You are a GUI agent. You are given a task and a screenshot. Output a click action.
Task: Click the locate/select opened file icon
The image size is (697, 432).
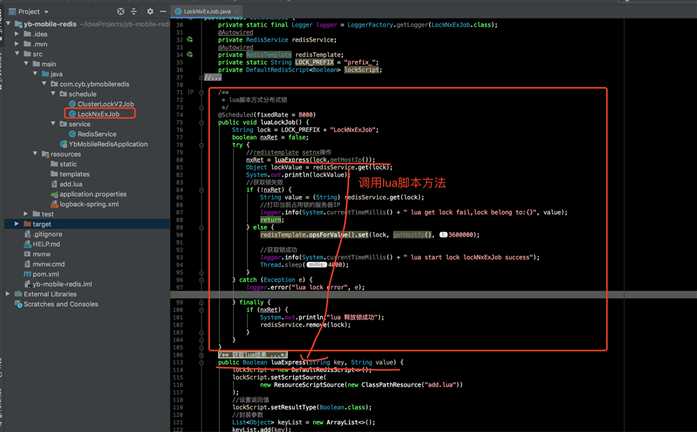point(120,12)
